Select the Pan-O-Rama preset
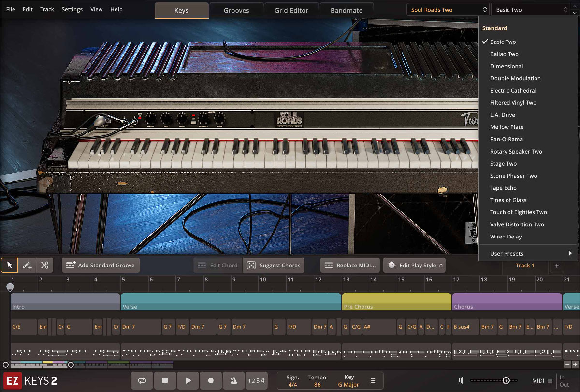Viewport: 580px width, 392px height. pos(529,140)
